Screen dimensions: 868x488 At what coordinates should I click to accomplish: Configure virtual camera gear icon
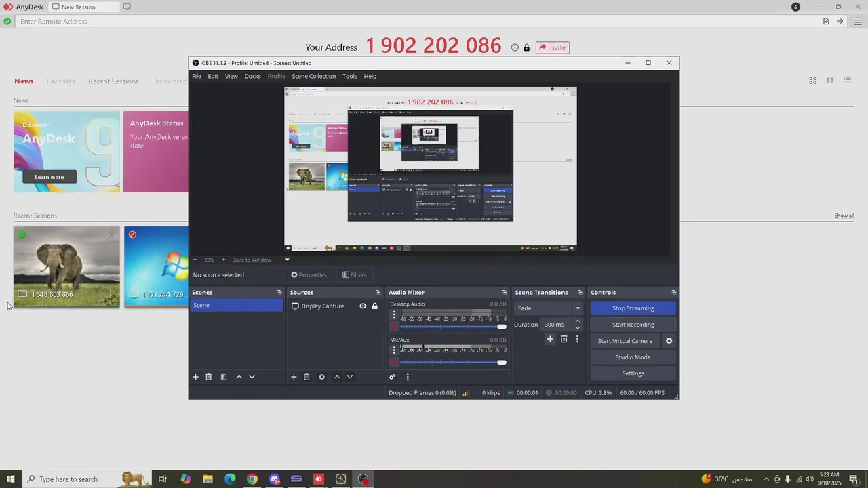coord(669,341)
